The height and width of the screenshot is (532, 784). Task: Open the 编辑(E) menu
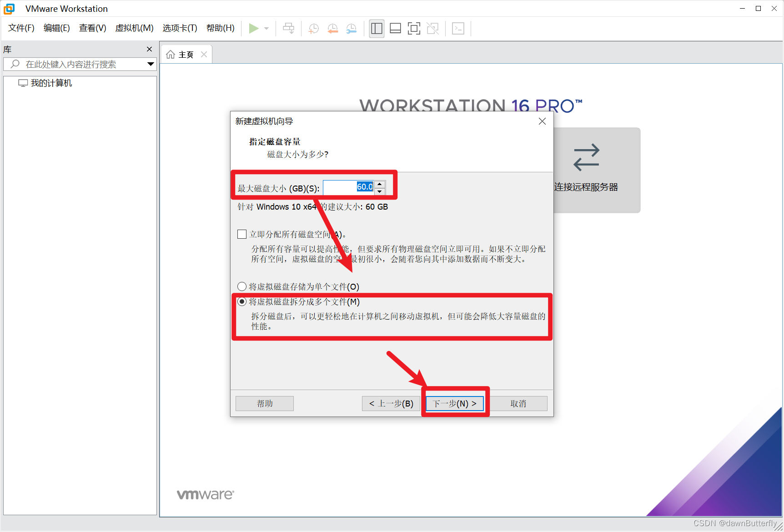[x=57, y=28]
